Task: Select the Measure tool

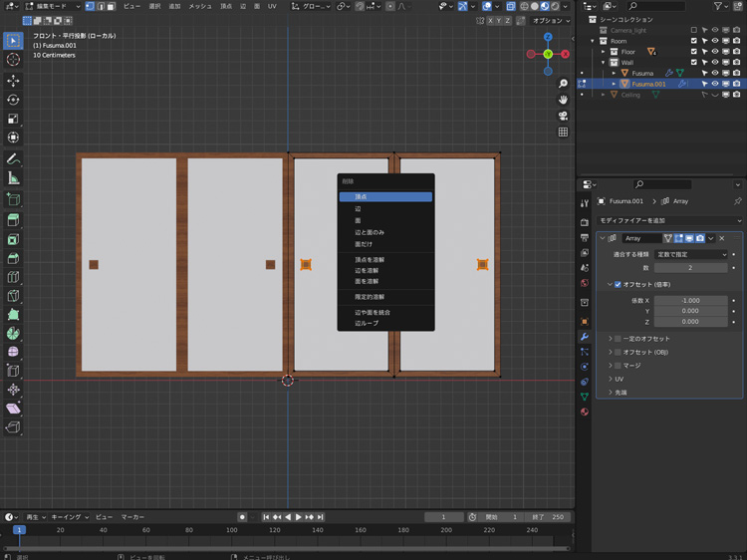Action: [13, 178]
